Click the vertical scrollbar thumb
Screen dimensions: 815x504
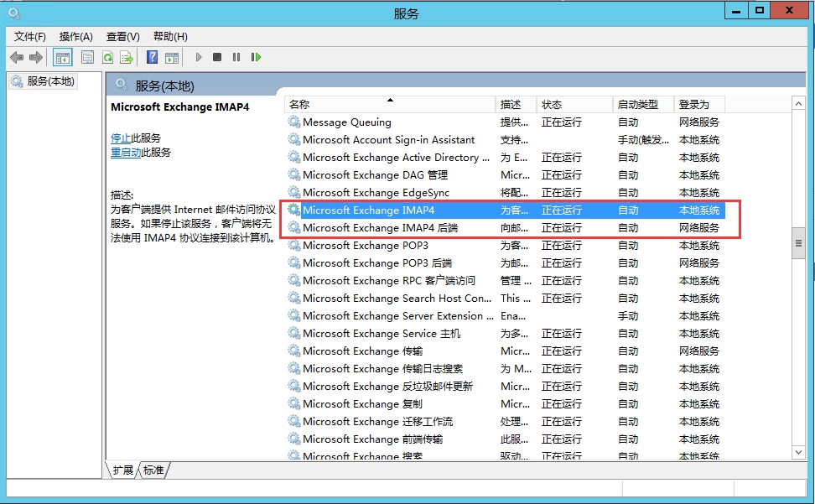tap(798, 243)
